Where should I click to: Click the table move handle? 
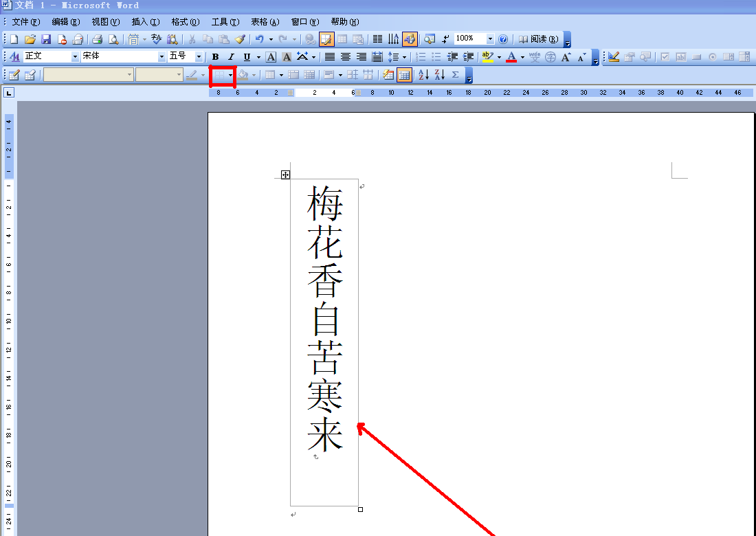tap(285, 175)
